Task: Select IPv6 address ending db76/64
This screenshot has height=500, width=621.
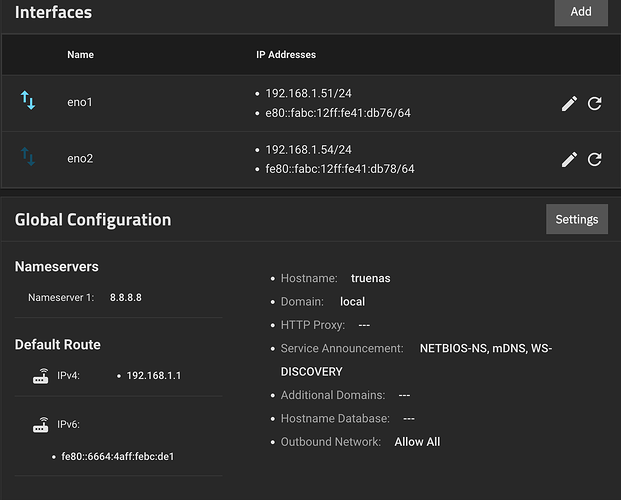Action: [x=338, y=113]
